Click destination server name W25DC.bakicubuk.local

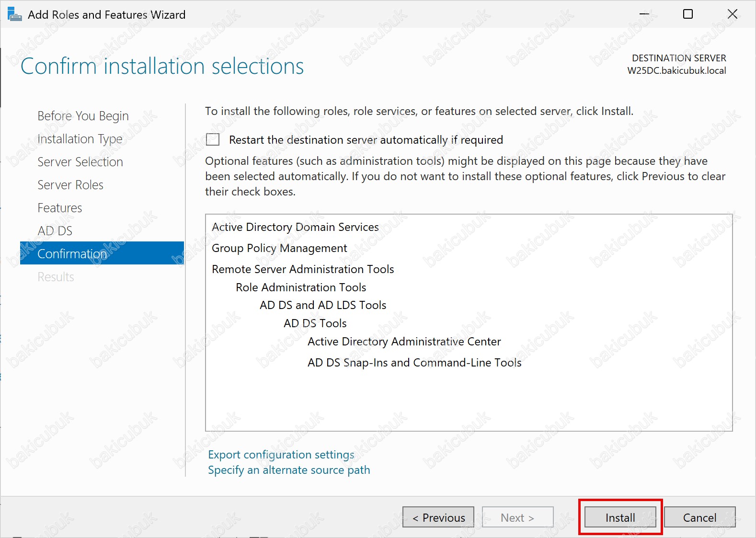[x=676, y=70]
